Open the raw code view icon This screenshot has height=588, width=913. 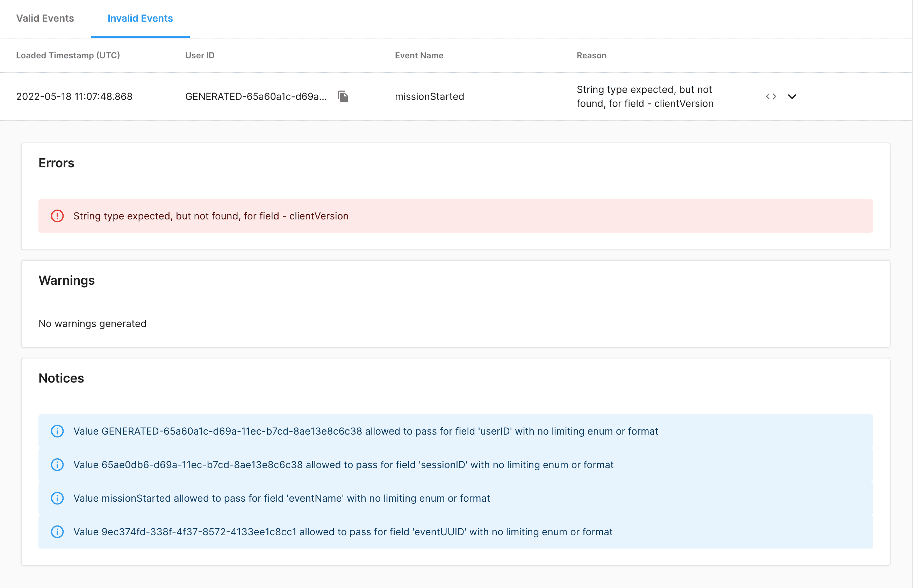(x=771, y=96)
